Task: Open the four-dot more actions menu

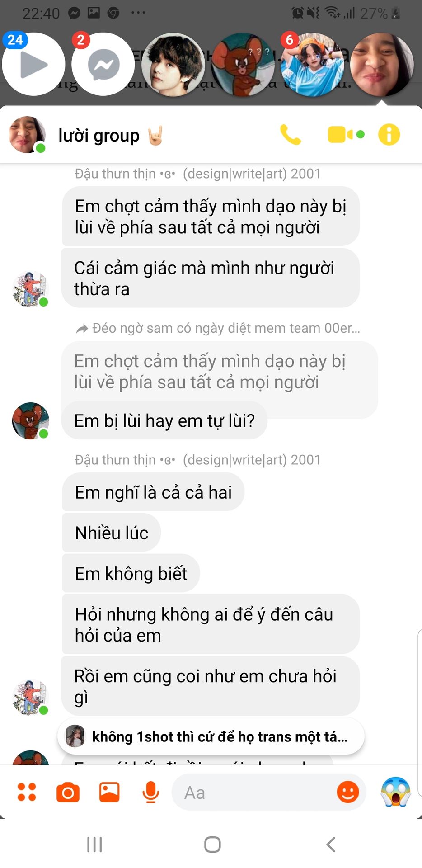Action: 27,792
